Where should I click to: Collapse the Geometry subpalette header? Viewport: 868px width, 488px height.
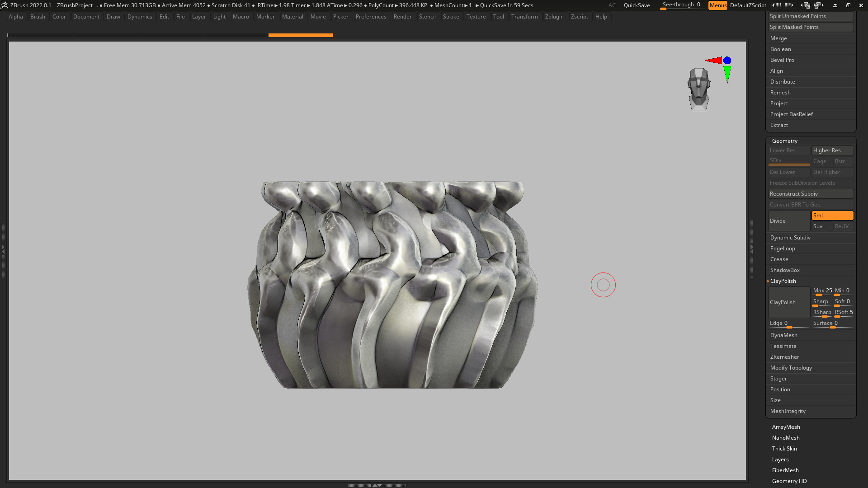coord(785,141)
